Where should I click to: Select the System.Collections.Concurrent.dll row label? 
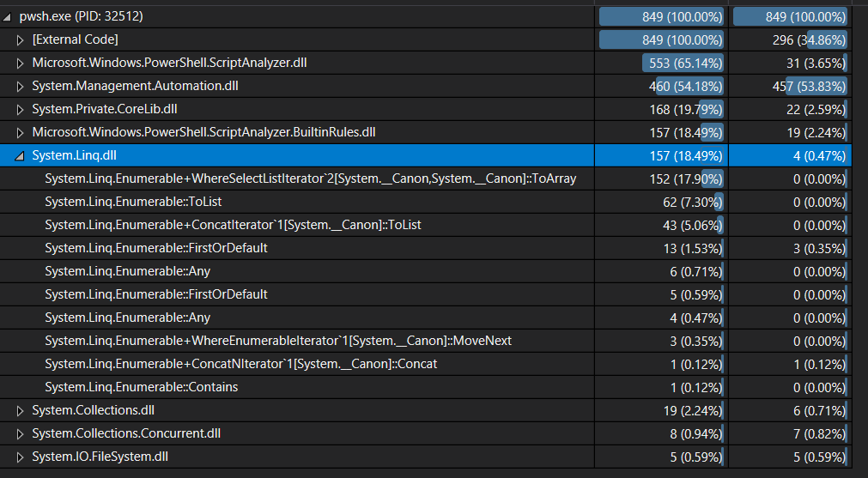pyautogui.click(x=126, y=433)
